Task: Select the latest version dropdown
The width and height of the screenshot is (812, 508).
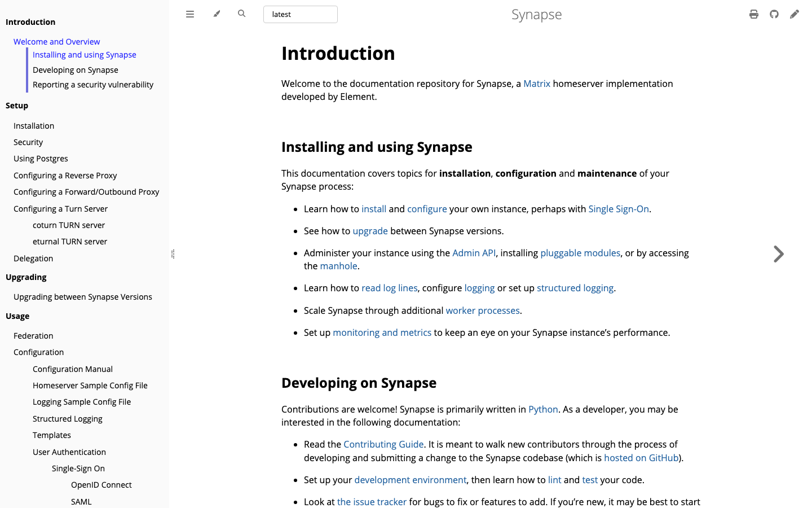Action: [300, 14]
